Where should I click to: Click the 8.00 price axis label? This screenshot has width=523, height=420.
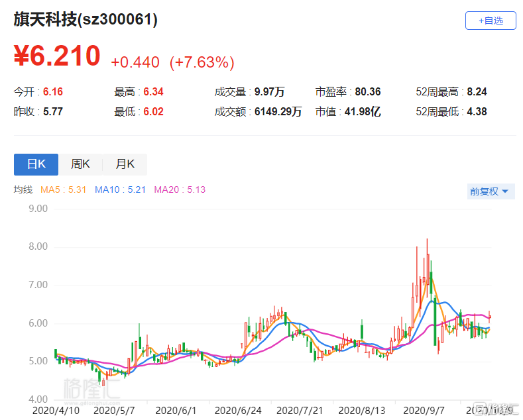(38, 246)
